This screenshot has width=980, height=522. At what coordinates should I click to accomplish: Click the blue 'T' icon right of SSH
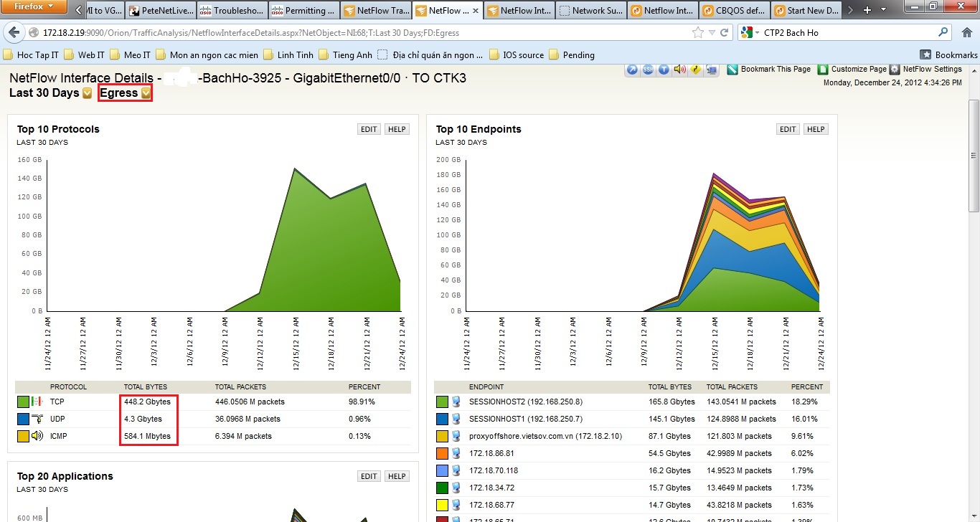[664, 70]
